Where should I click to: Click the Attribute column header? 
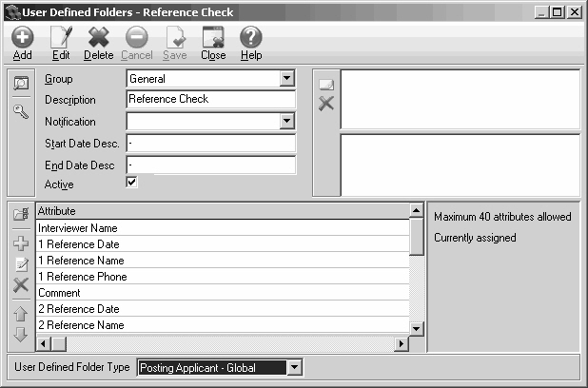coord(222,211)
